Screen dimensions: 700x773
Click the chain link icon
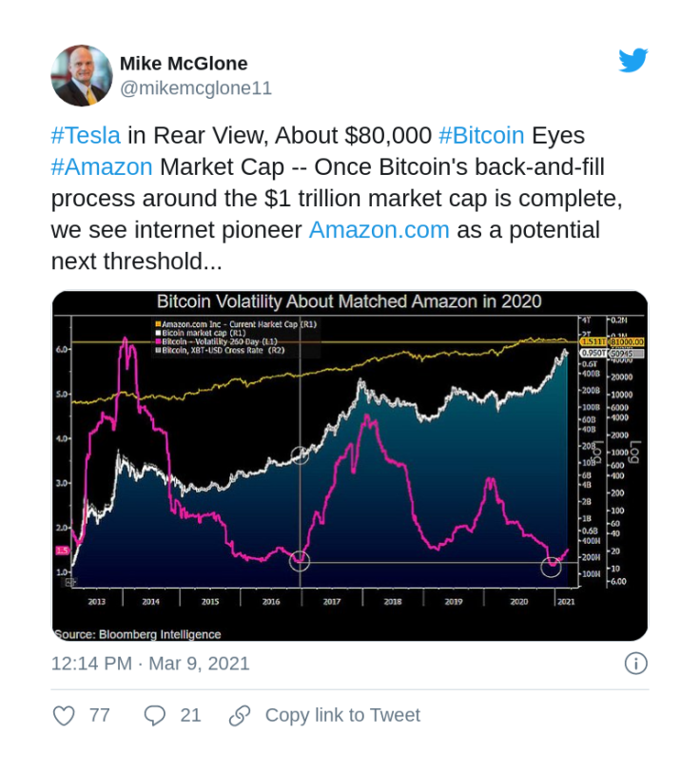coord(240,715)
